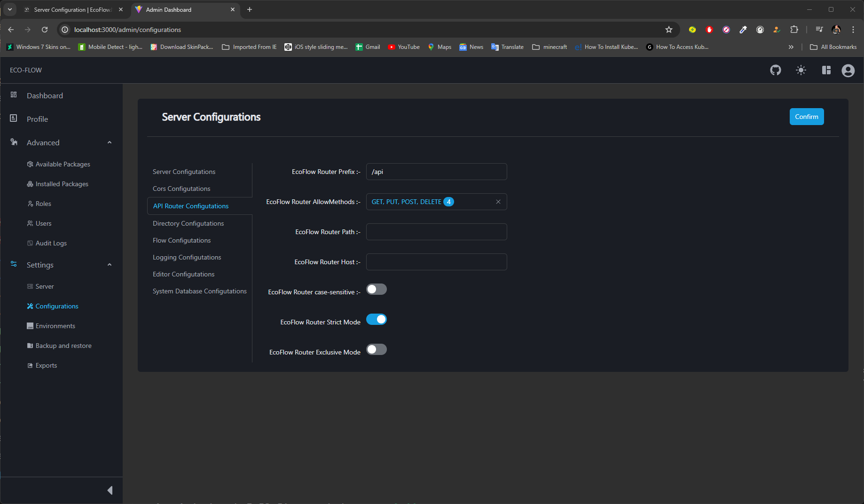Viewport: 864px width, 504px height.
Task: Open the GitHub icon in header
Action: pos(776,70)
